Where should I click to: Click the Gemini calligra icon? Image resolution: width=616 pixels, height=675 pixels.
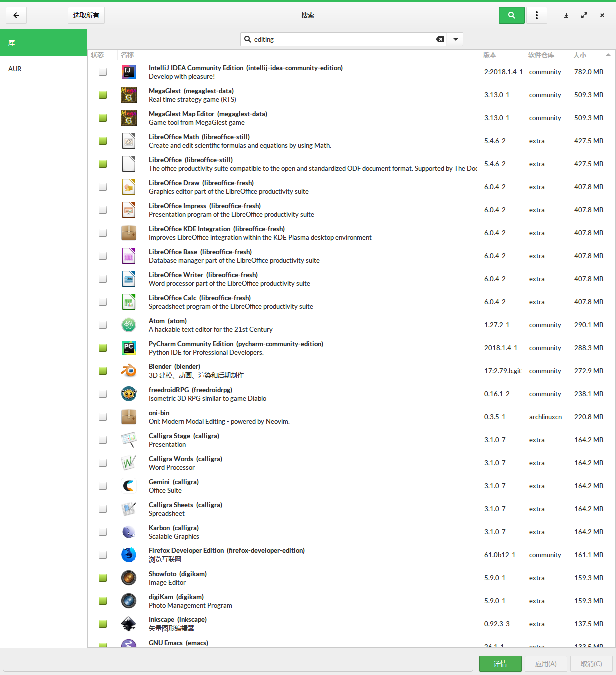[x=129, y=486]
